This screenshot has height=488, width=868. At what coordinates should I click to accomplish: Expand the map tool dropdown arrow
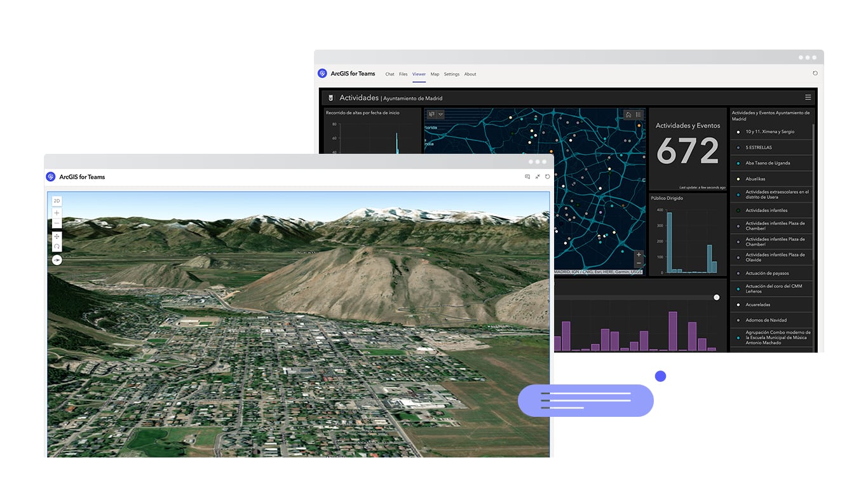point(440,114)
